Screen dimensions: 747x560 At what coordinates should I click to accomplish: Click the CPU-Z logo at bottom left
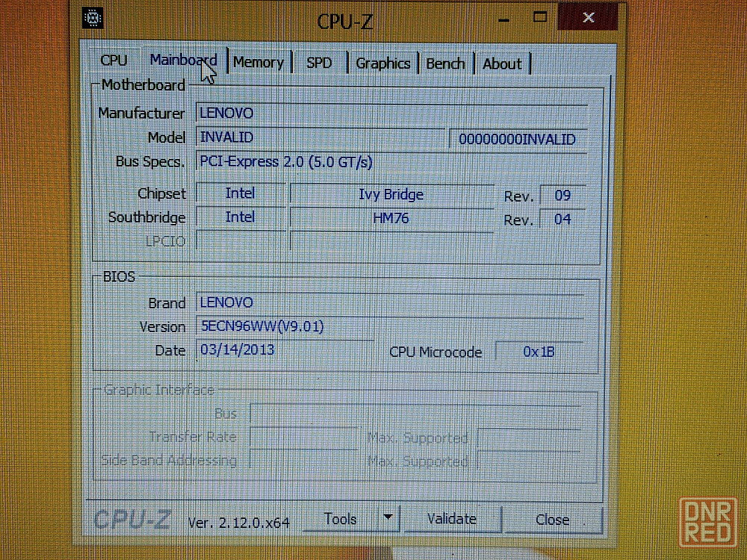[131, 520]
